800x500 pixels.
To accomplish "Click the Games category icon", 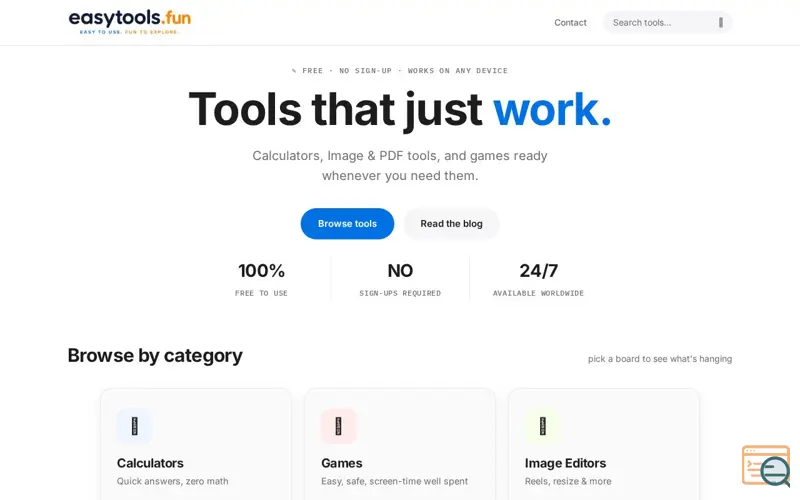I will tap(338, 426).
